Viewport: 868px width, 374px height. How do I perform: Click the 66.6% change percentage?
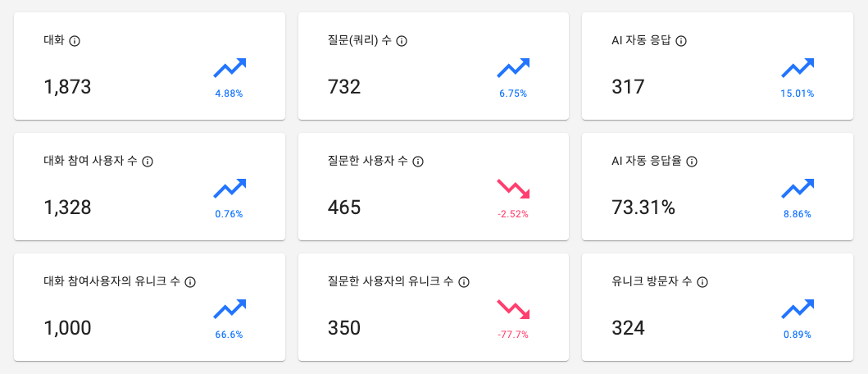pos(229,335)
